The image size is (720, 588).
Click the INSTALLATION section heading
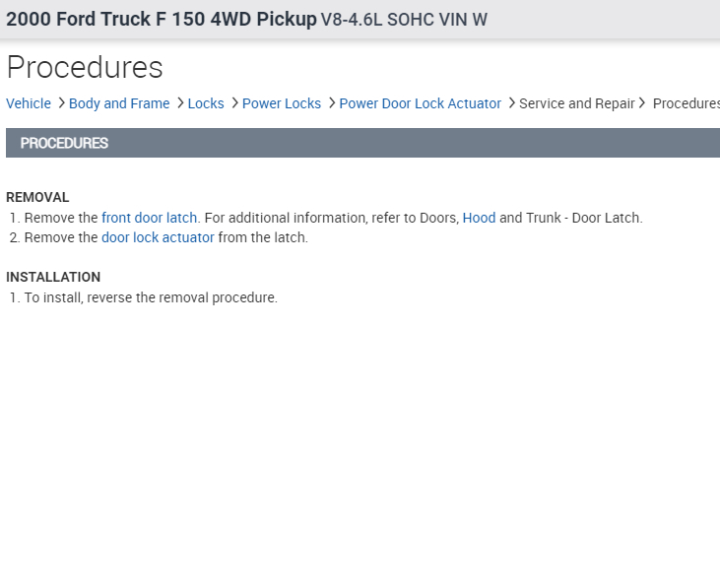pyautogui.click(x=53, y=277)
